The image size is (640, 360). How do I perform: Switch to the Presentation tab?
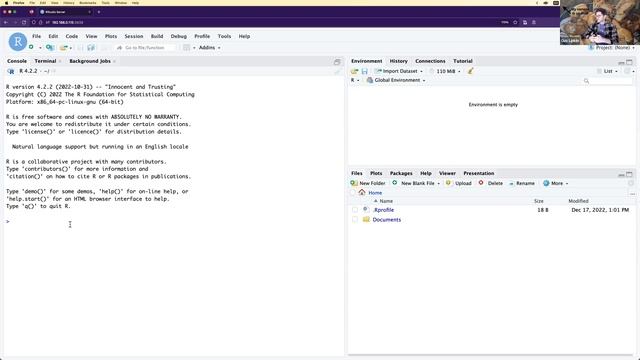[478, 173]
